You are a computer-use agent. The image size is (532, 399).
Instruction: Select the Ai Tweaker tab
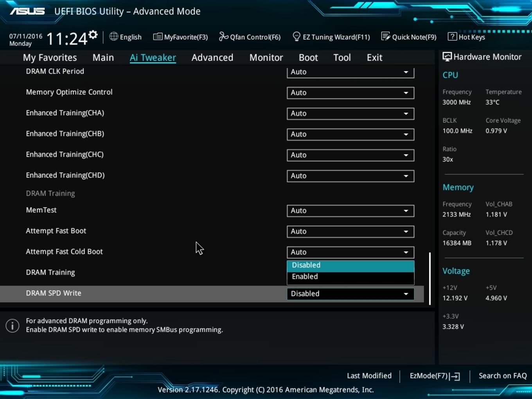coord(153,58)
